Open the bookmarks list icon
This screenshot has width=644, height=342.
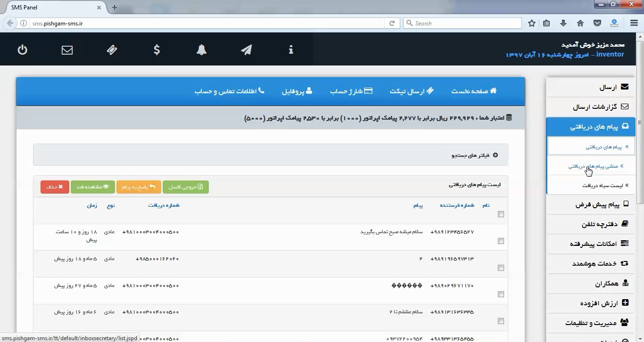tap(546, 23)
